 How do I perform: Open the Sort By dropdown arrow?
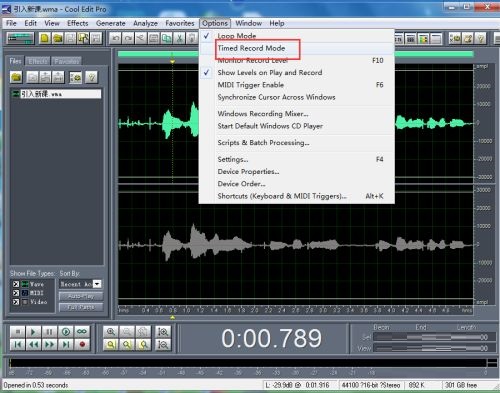[97, 284]
